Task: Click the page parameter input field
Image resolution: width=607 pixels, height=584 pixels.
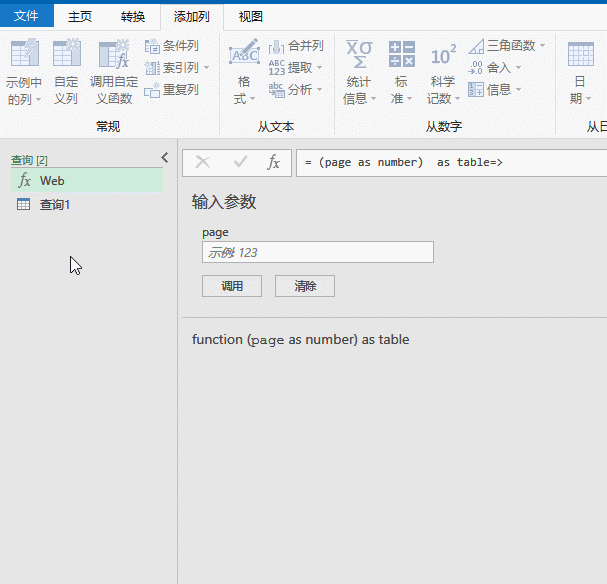Action: pyautogui.click(x=318, y=252)
